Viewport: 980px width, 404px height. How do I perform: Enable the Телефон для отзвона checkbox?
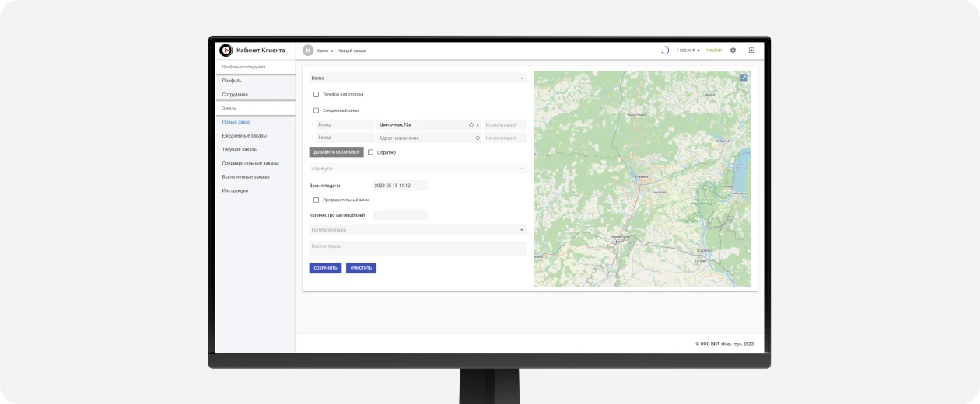coord(316,95)
